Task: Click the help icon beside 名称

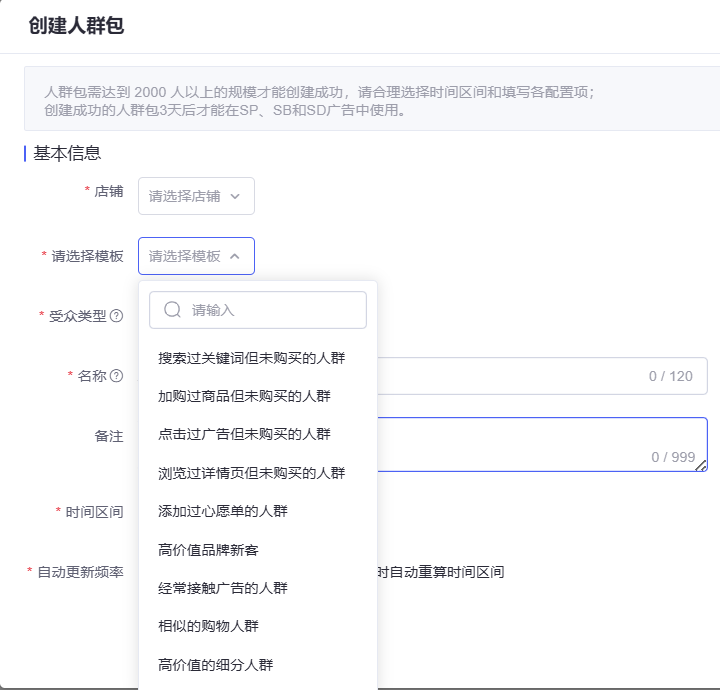Action: [x=117, y=376]
